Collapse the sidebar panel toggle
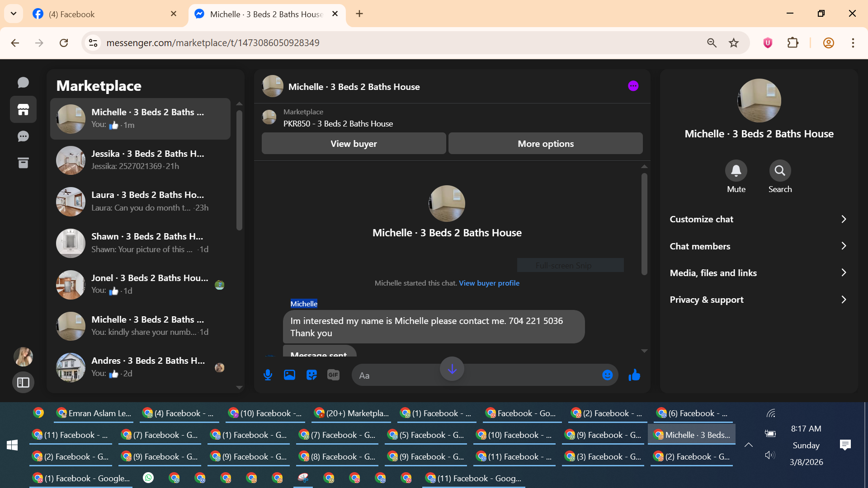The height and width of the screenshot is (488, 868). (23, 383)
